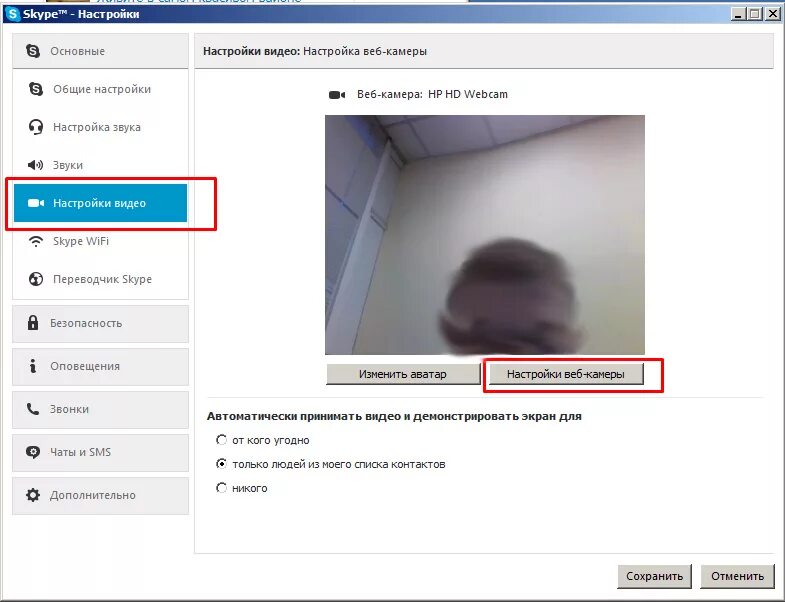Open Skype WiFi settings
Viewport: 785px width, 602px height.
101,241
